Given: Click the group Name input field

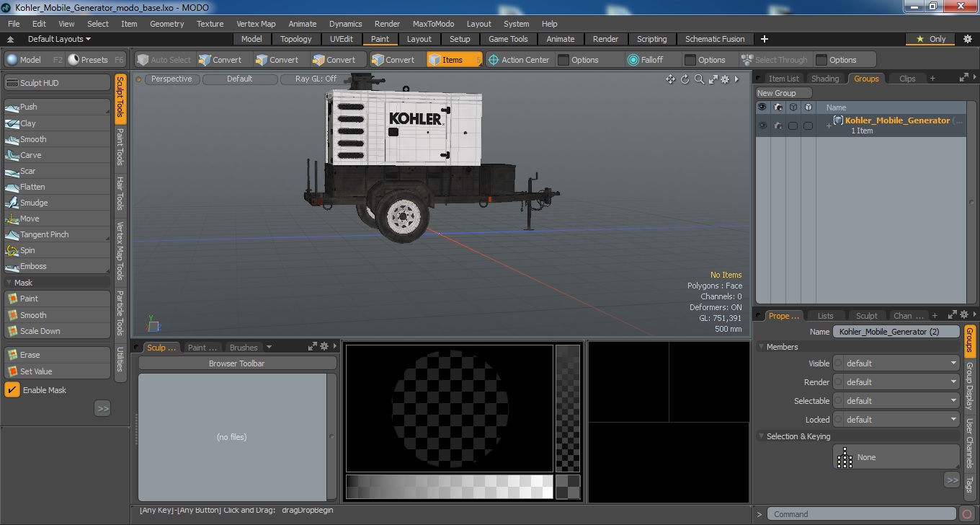Looking at the screenshot, I should pos(896,332).
